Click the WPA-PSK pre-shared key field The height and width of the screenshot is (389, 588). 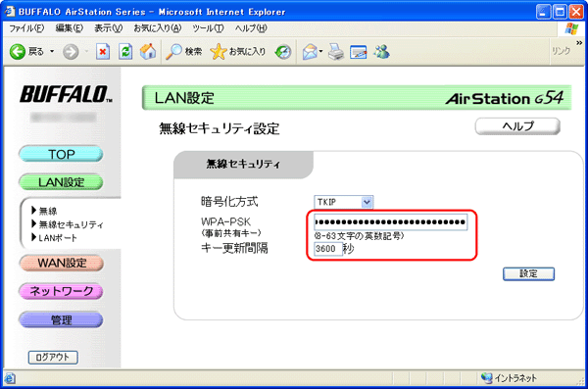coord(390,222)
